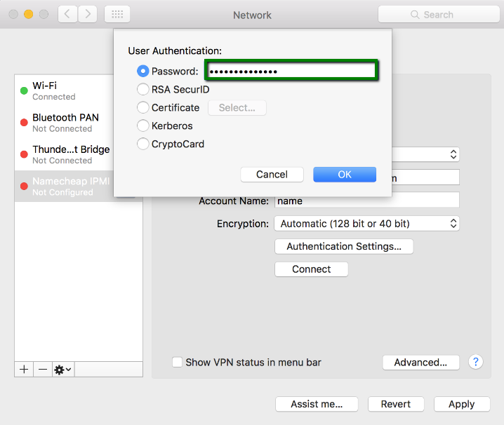Open the gear action menu
Screen dimensions: 504x425
(62, 369)
